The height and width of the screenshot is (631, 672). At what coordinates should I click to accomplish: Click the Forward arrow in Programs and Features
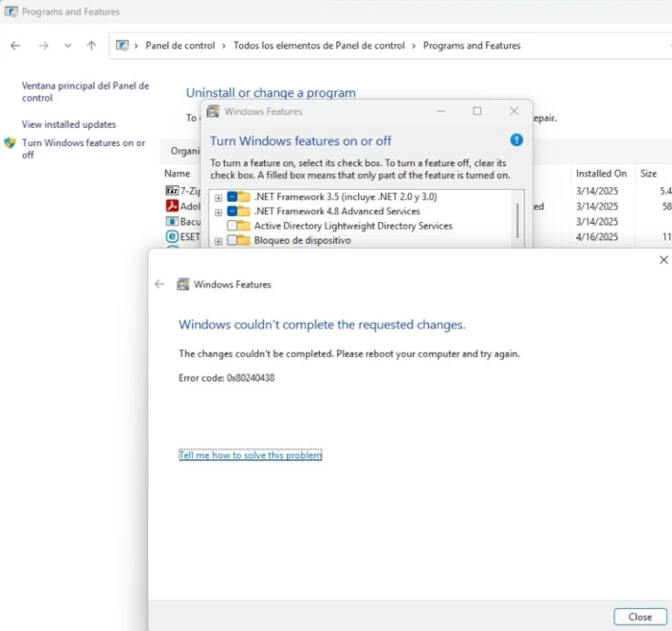click(43, 45)
